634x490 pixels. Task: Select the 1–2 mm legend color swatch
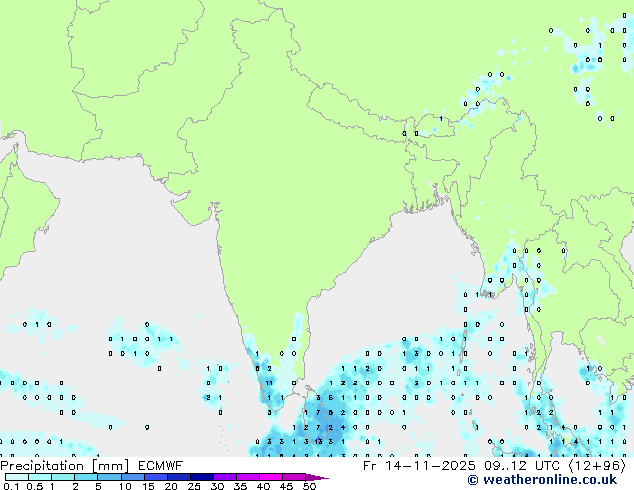click(63, 477)
